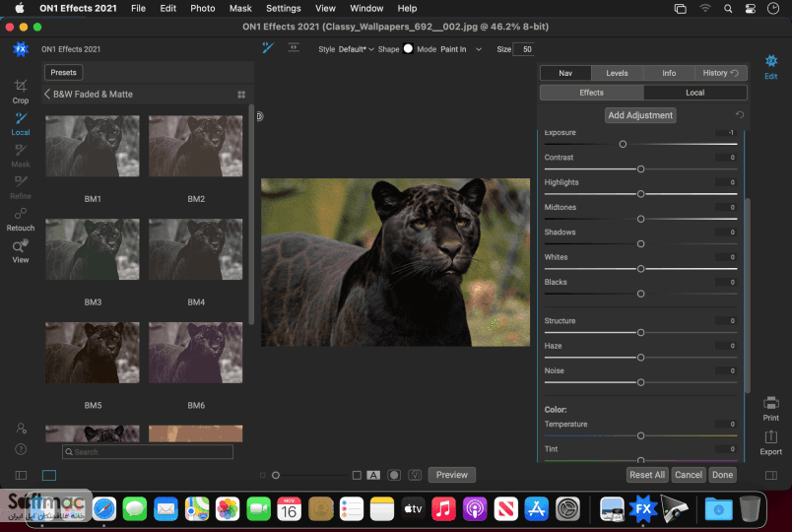Activate the Retouch tool
This screenshot has width=792, height=532.
[x=21, y=220]
